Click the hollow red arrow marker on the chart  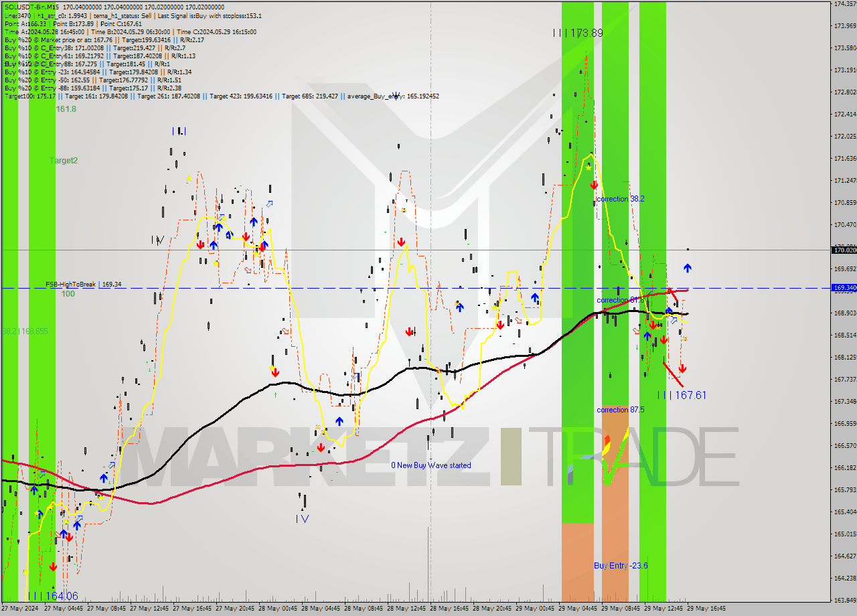click(58, 534)
